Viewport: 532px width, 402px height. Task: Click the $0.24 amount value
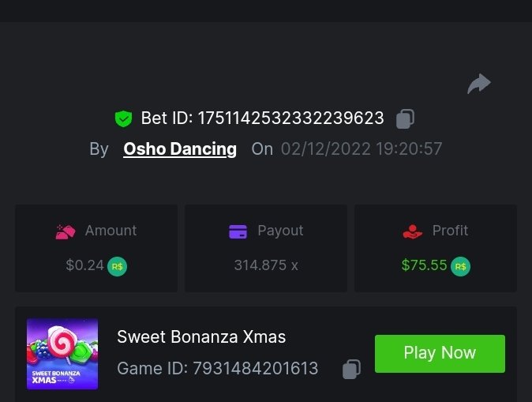click(85, 265)
